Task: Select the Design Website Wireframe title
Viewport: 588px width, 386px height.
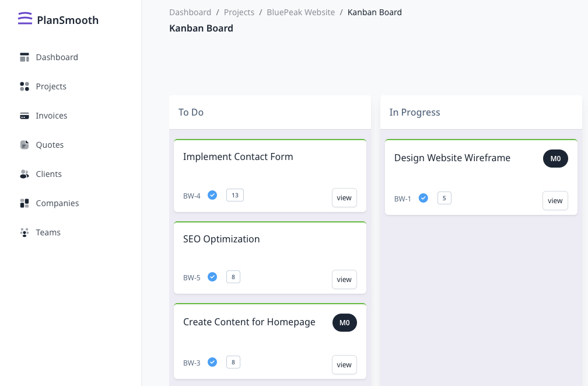Action: [452, 158]
